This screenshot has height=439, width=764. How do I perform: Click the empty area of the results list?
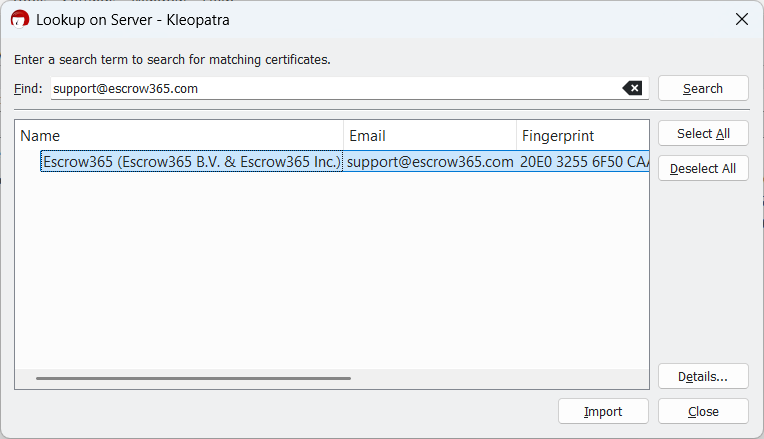pos(330,270)
